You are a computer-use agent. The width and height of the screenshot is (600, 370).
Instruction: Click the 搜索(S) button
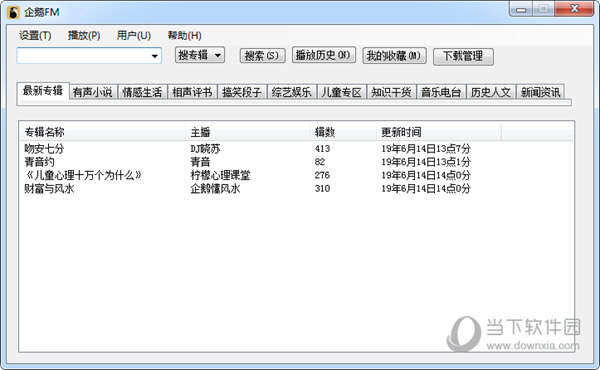click(262, 56)
